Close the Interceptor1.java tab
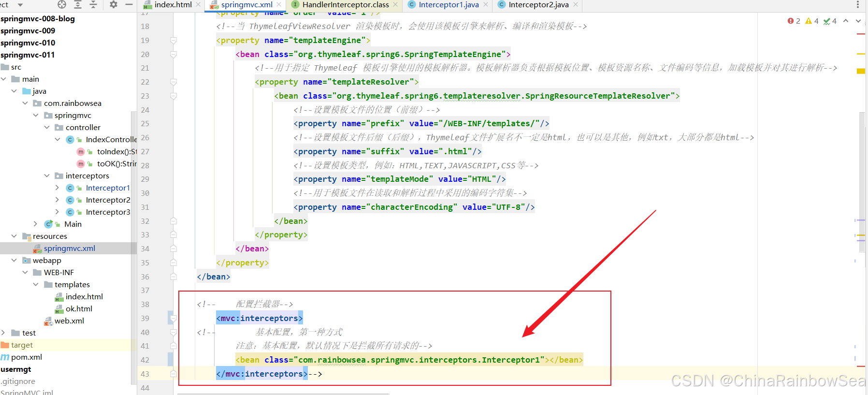 click(x=486, y=5)
